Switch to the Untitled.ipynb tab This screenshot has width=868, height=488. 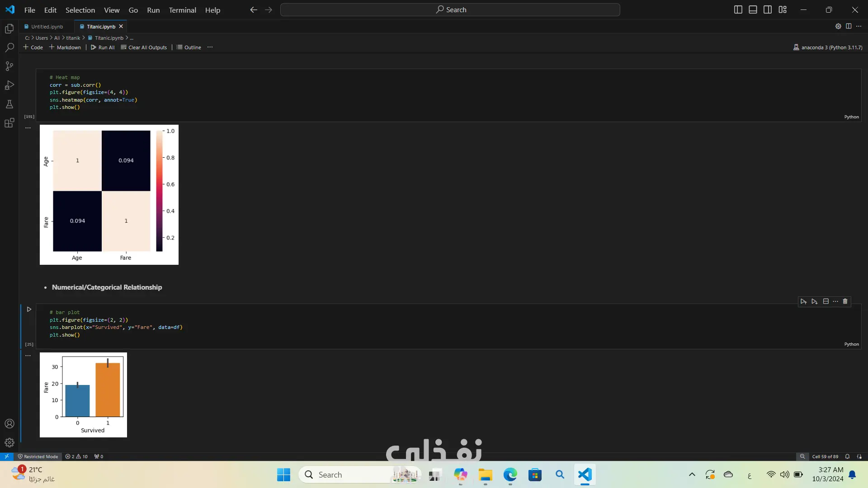47,27
